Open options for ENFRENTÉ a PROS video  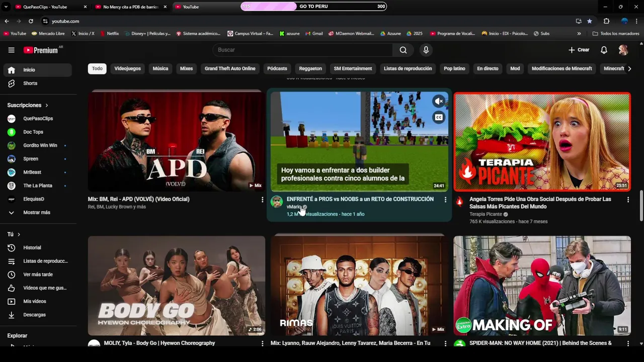[x=445, y=200]
